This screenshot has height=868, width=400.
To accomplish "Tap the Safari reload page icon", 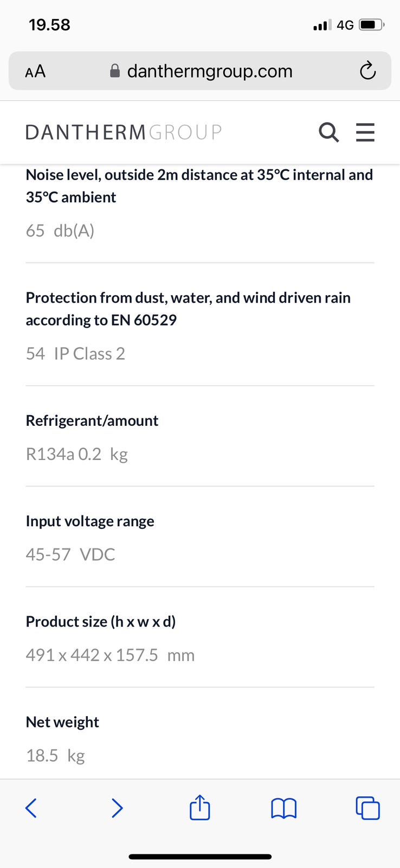I will (x=367, y=71).
